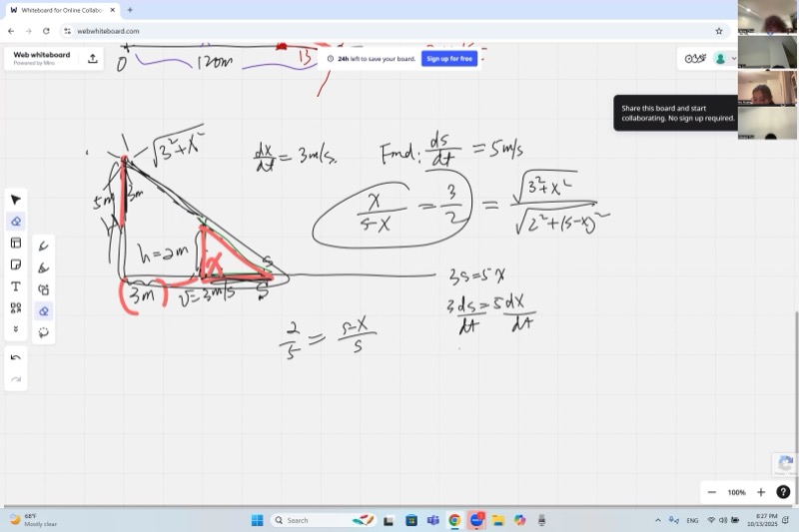This screenshot has height=532, width=799.
Task: Click the Sign up for free button
Action: click(x=449, y=59)
